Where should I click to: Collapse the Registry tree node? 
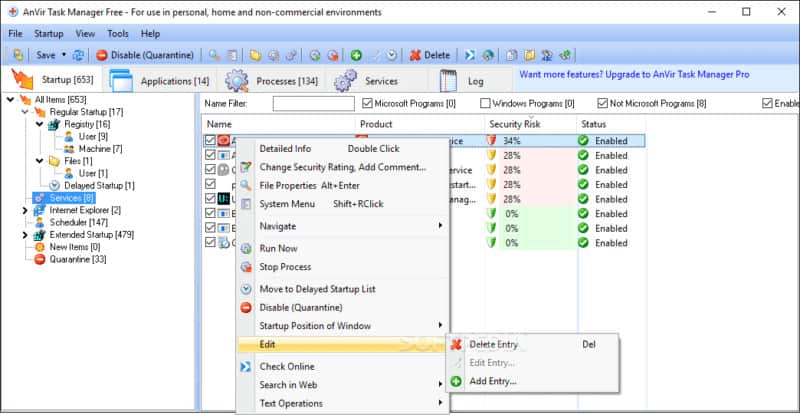click(x=39, y=124)
